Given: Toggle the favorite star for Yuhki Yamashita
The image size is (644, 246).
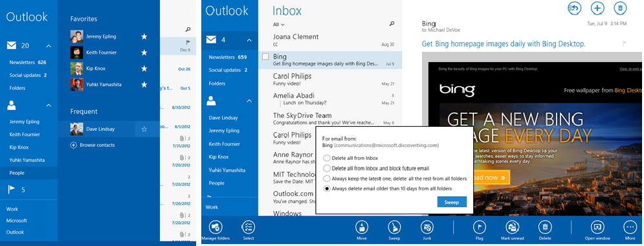Looking at the screenshot, I should [x=144, y=85].
